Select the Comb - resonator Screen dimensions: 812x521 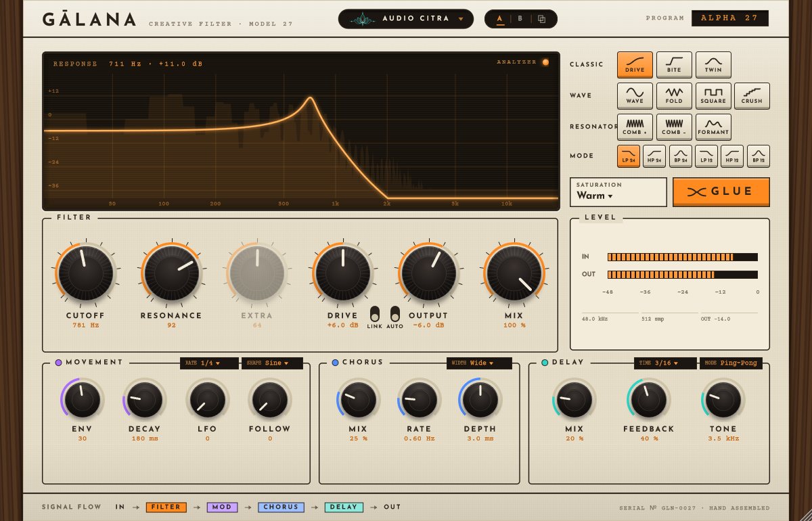point(674,127)
